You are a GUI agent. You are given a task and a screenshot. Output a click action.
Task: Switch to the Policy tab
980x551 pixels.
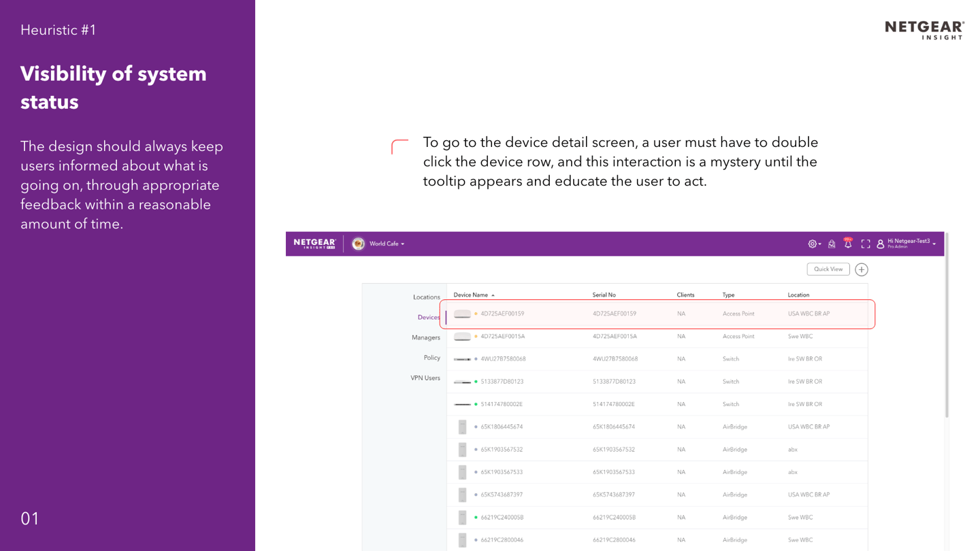[x=432, y=358]
